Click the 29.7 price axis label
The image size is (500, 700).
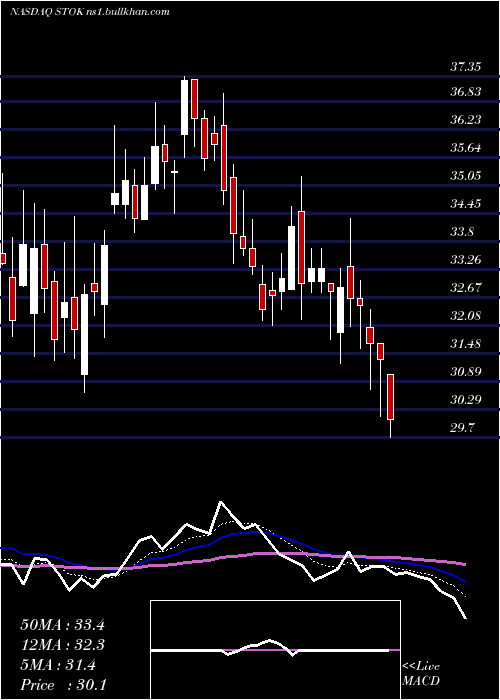462,428
